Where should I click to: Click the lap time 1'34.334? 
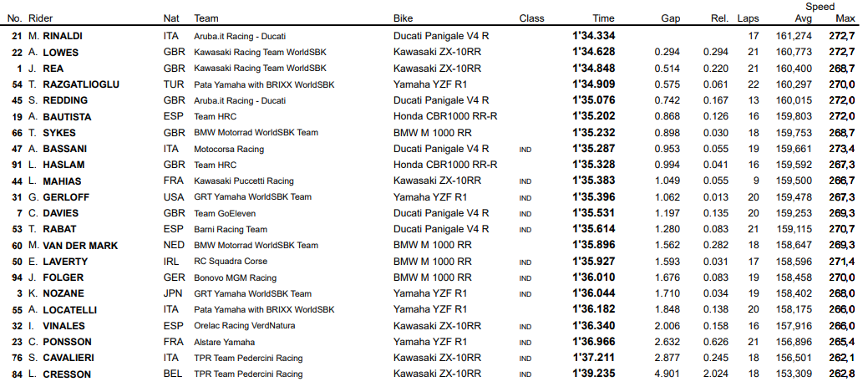click(594, 36)
